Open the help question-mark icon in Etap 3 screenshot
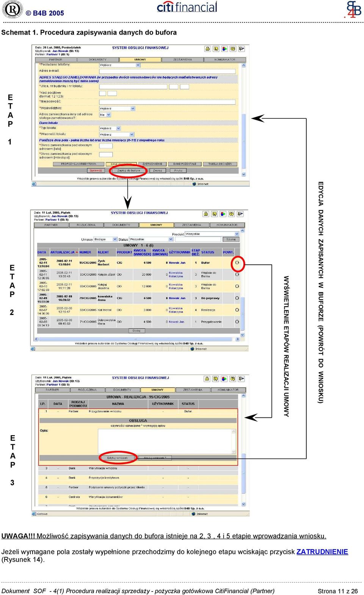 (x=232, y=379)
